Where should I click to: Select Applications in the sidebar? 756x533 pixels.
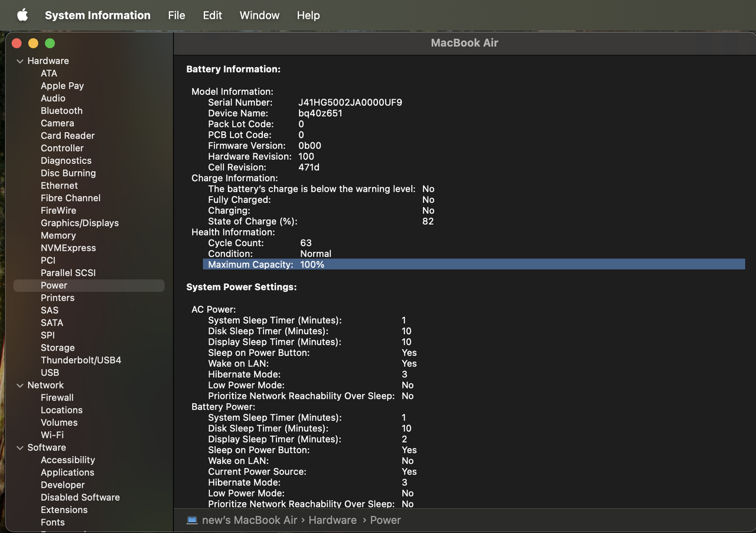(x=67, y=472)
